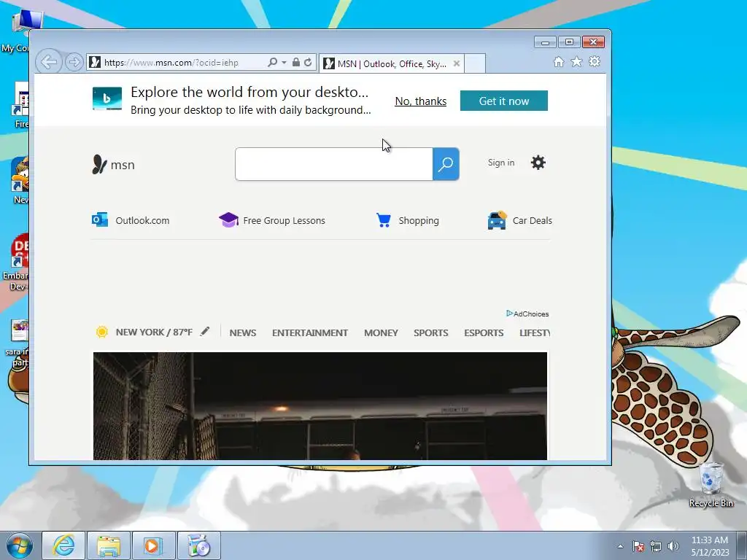Open the address bar dropdown arrow
747x560 pixels.
[284, 63]
